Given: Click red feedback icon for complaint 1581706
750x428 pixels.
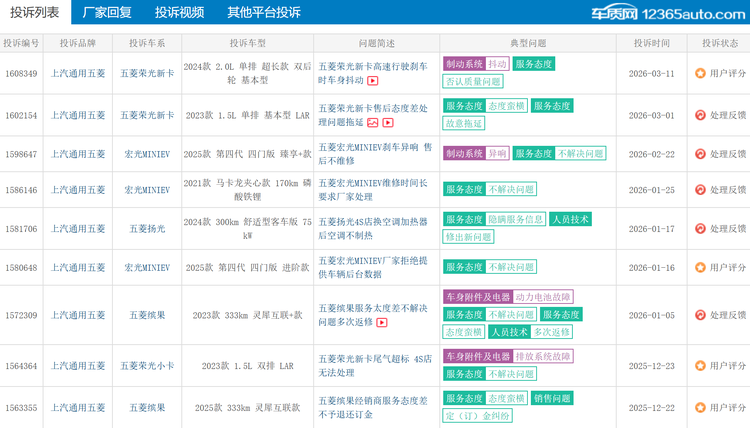Looking at the screenshot, I should (x=700, y=229).
